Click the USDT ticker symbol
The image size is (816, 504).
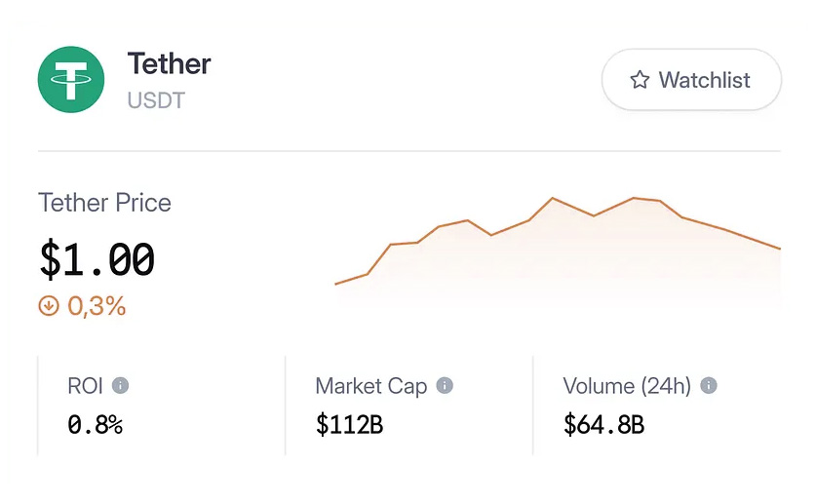point(156,99)
